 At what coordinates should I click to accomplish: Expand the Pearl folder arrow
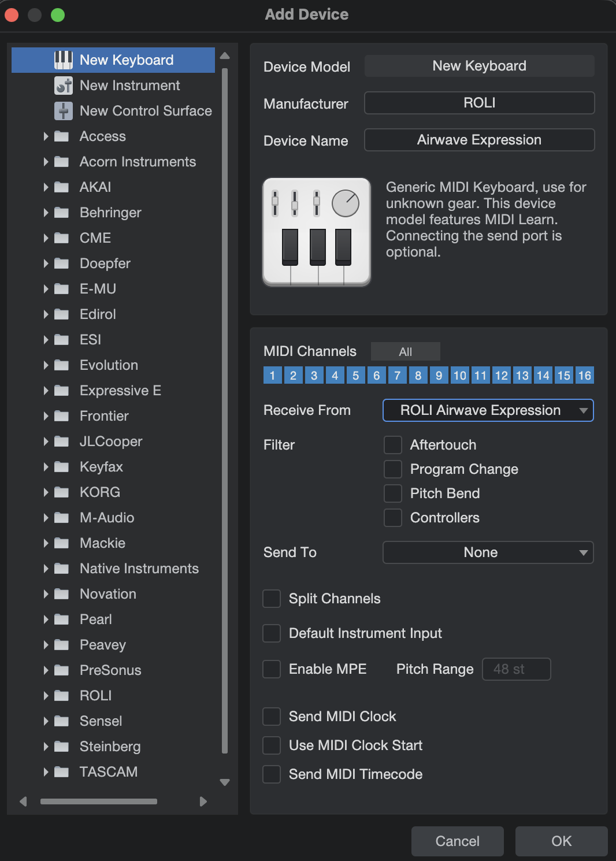[x=46, y=619]
